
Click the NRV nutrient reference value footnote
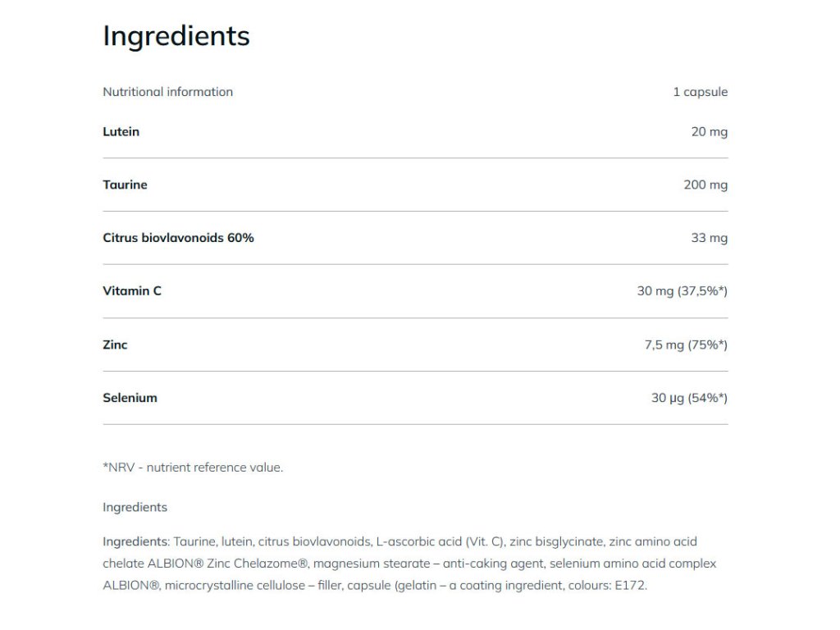click(193, 468)
